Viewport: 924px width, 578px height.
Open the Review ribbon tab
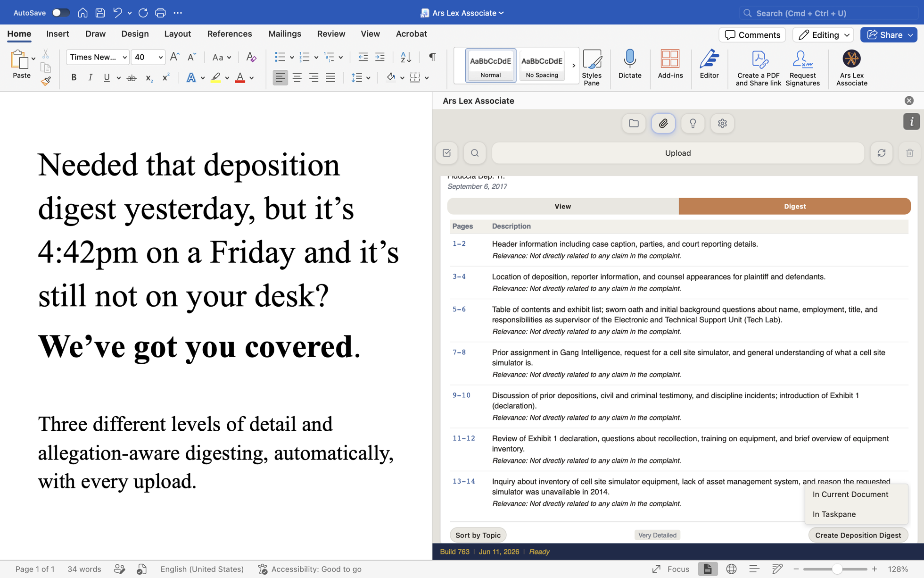pos(331,34)
